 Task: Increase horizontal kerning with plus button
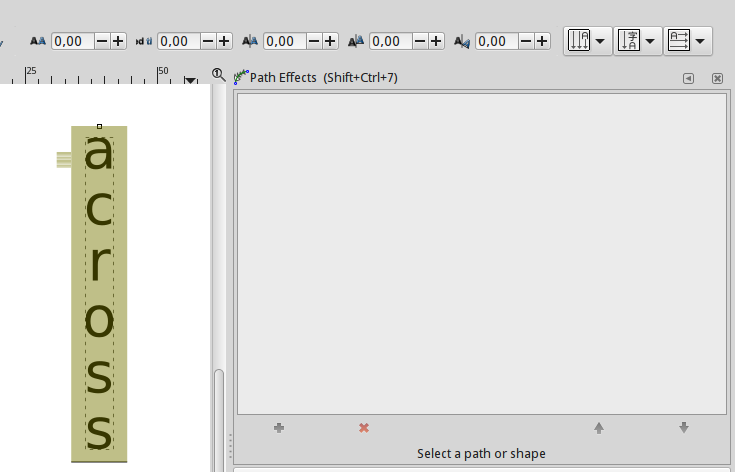331,41
